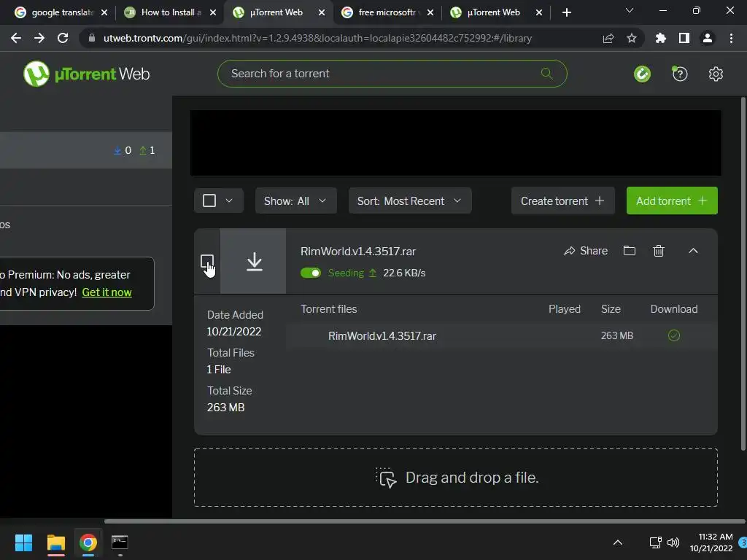Click the vertical page scrollbar

(x=743, y=274)
